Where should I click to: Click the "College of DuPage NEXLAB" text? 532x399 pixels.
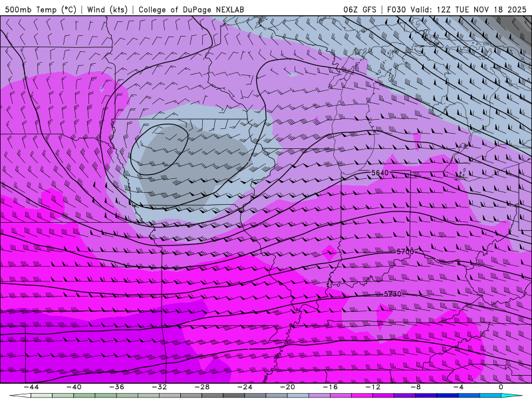[191, 10]
